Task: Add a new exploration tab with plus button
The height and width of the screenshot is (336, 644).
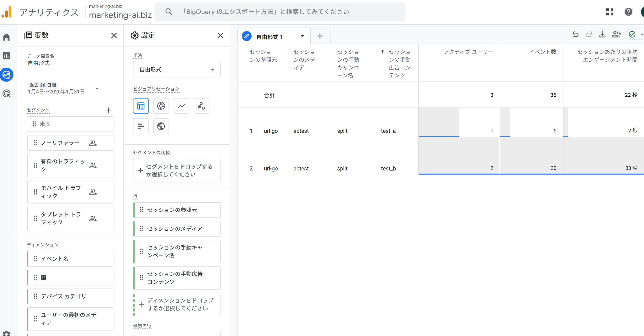Action: coord(320,36)
